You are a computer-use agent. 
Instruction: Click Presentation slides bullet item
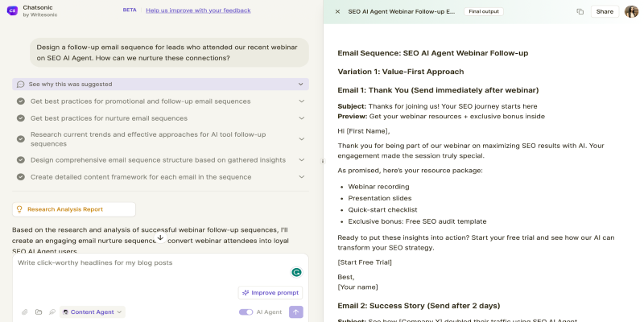379,198
